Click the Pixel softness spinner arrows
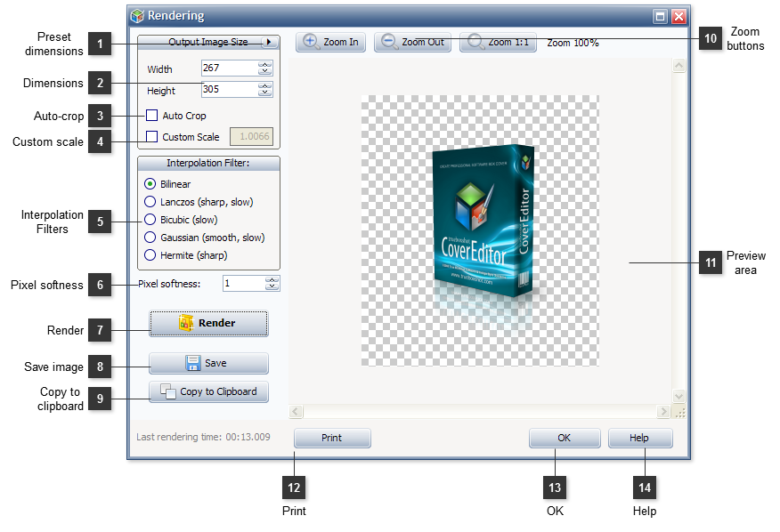780x532 pixels. [272, 284]
